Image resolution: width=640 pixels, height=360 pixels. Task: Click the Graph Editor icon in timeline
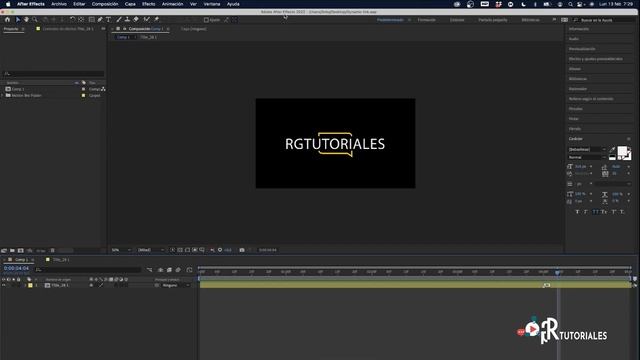189,270
